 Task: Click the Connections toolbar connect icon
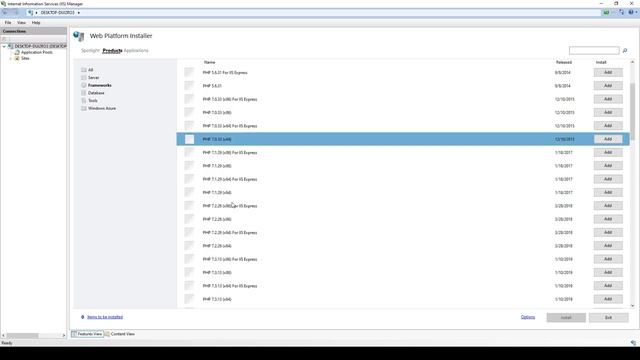4,39
